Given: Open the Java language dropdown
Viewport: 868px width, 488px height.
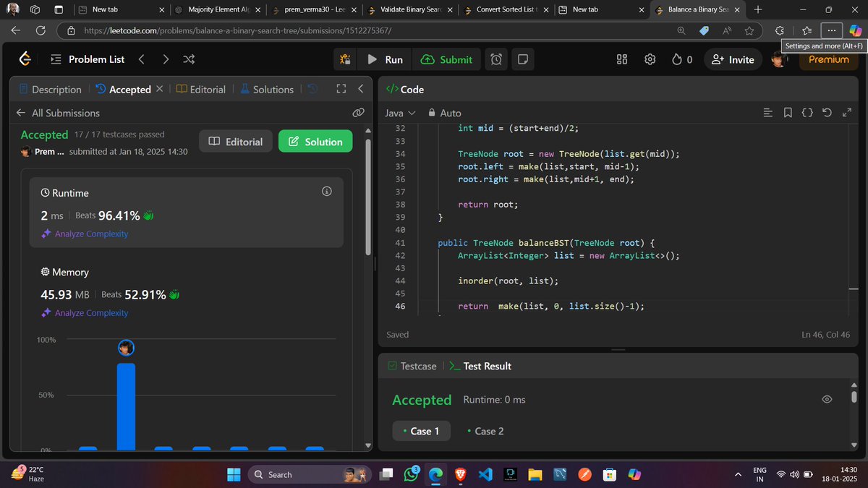Looking at the screenshot, I should [x=400, y=113].
